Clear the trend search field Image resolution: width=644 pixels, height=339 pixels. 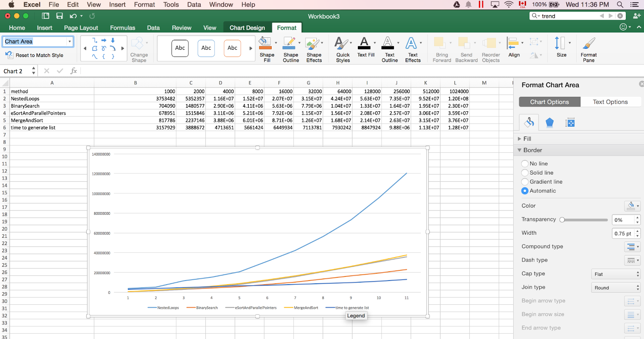tap(620, 16)
